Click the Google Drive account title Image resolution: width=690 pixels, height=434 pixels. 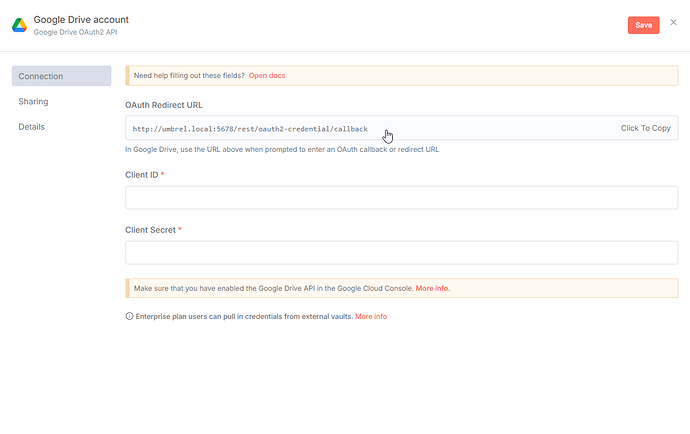click(81, 19)
